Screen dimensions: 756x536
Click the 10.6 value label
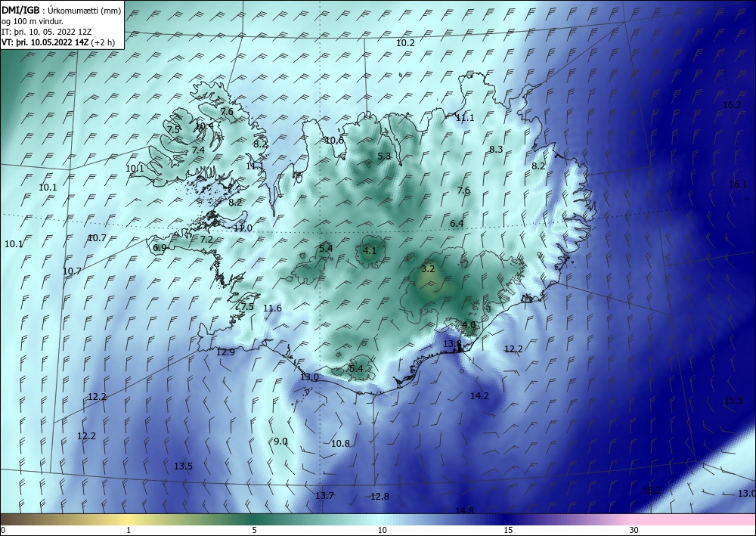coord(335,141)
